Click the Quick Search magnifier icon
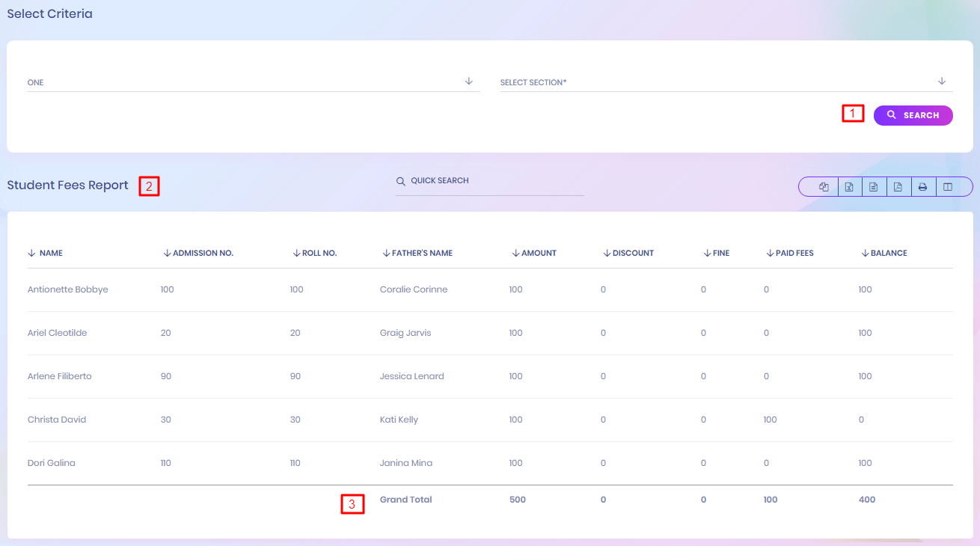Viewport: 980px width, 546px height. [401, 181]
